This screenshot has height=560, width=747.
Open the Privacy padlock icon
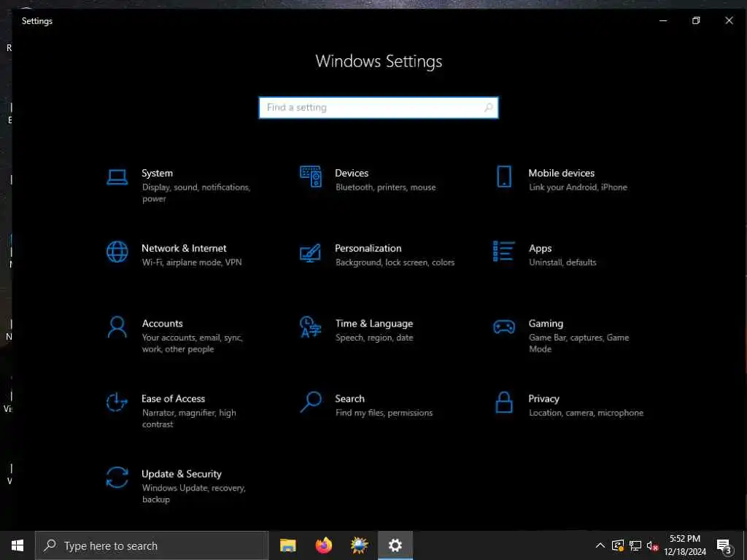(x=504, y=402)
